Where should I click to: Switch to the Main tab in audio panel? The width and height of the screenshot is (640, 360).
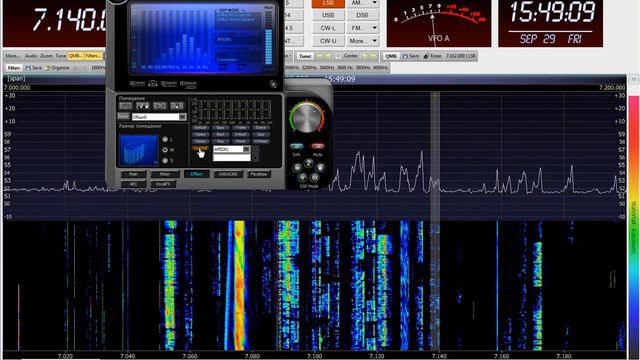tap(133, 174)
